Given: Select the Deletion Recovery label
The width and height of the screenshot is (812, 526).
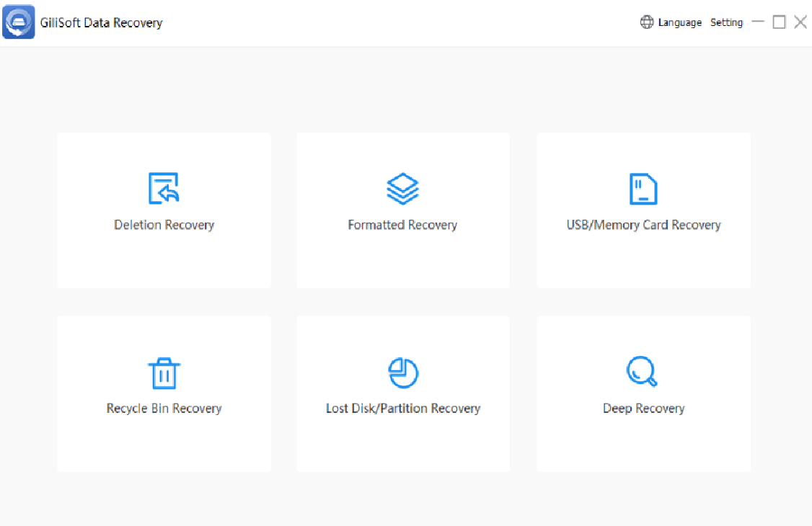Looking at the screenshot, I should [x=164, y=225].
